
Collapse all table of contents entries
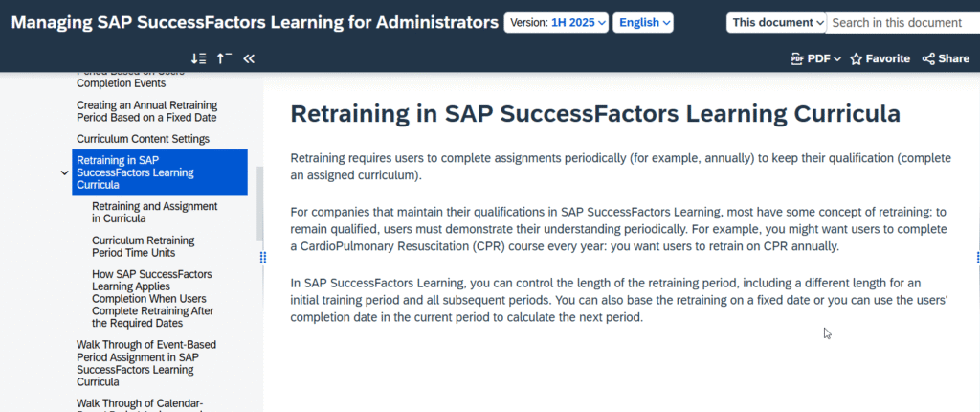pos(224,58)
